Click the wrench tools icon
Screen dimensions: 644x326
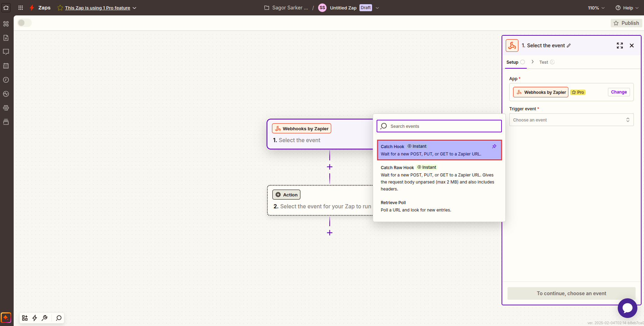click(44, 318)
